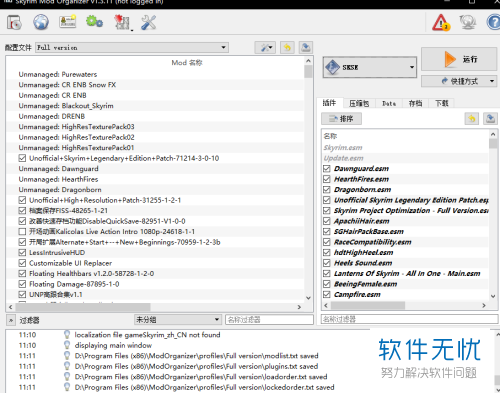Expand the shortcut (快捷方式) dropdown
Image resolution: width=500 pixels, height=393 pixels.
459,81
